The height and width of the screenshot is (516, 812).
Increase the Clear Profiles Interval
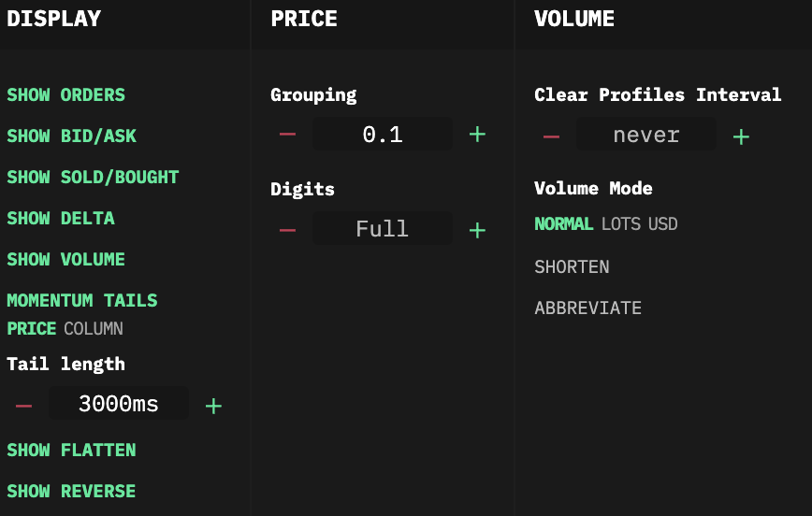coord(741,136)
